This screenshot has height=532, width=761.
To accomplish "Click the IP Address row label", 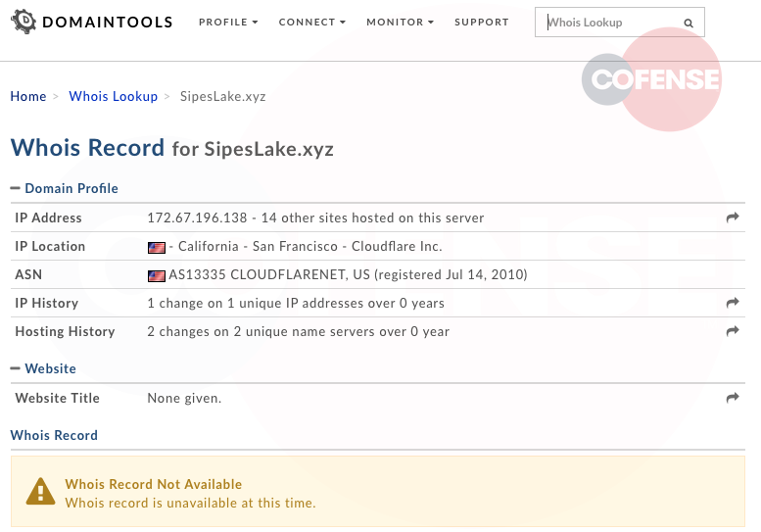I will click(x=48, y=218).
